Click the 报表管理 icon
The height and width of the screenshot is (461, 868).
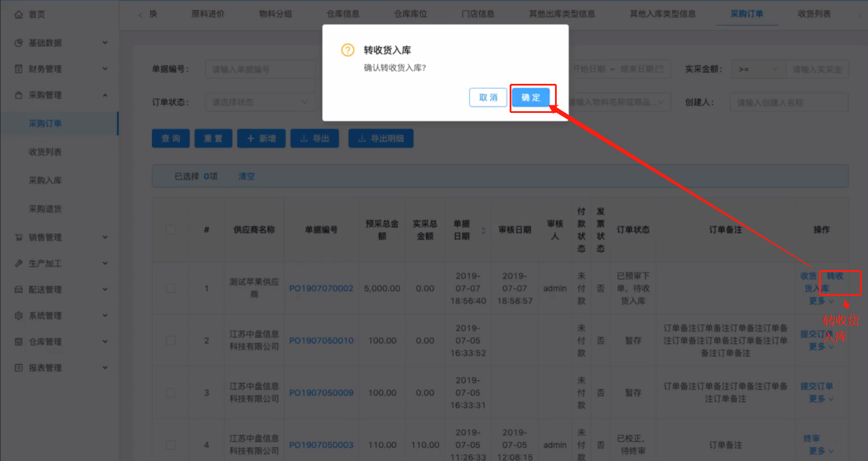pos(19,368)
